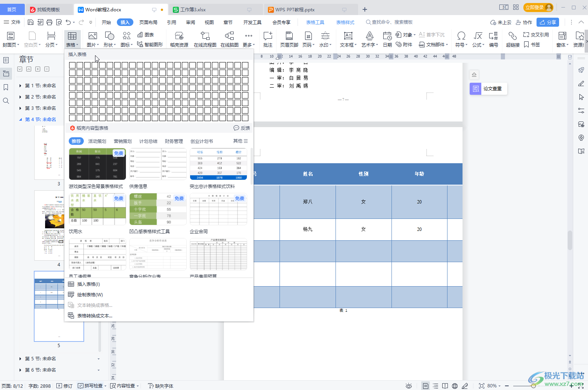Open bookmark panel icon in left sidebar
The height and width of the screenshot is (390, 588).
tap(6, 87)
